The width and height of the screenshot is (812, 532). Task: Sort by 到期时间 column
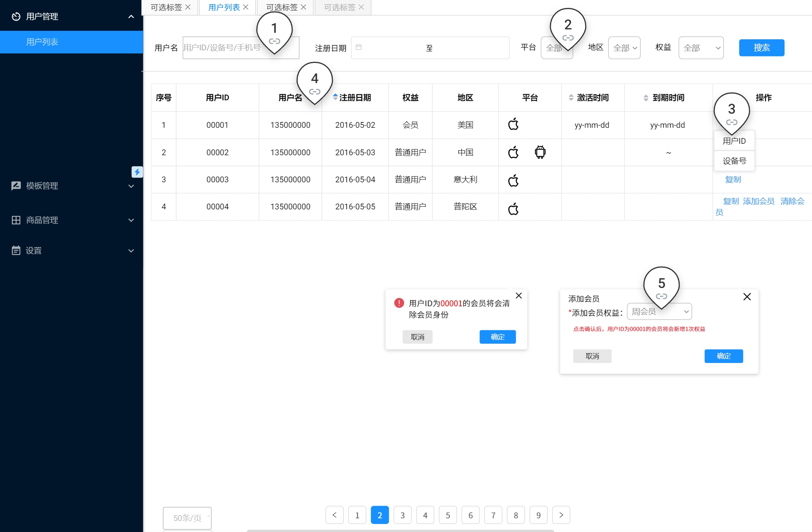point(646,98)
